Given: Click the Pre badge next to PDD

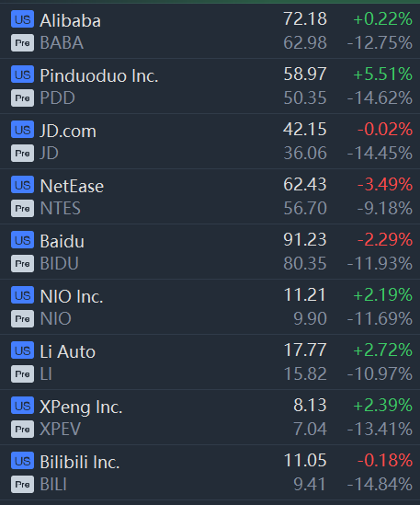Looking at the screenshot, I should [23, 98].
